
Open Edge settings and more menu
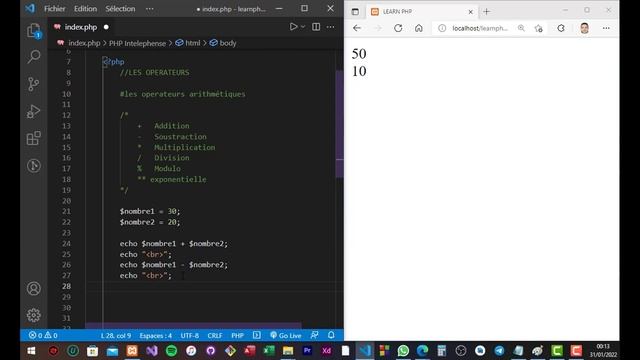click(x=606, y=28)
